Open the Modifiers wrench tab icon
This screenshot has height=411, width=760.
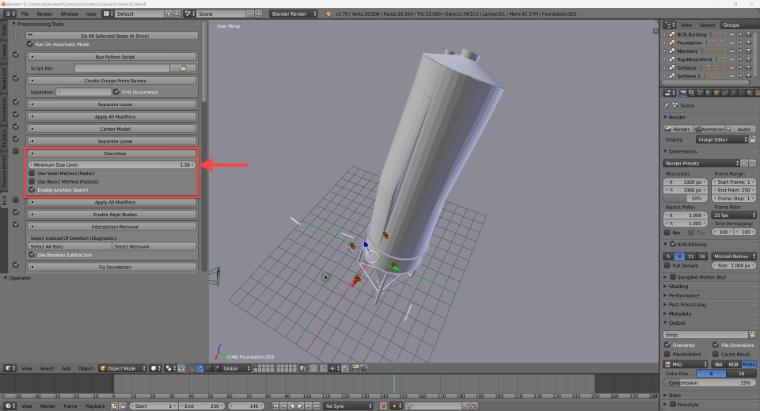pyautogui.click(x=733, y=93)
